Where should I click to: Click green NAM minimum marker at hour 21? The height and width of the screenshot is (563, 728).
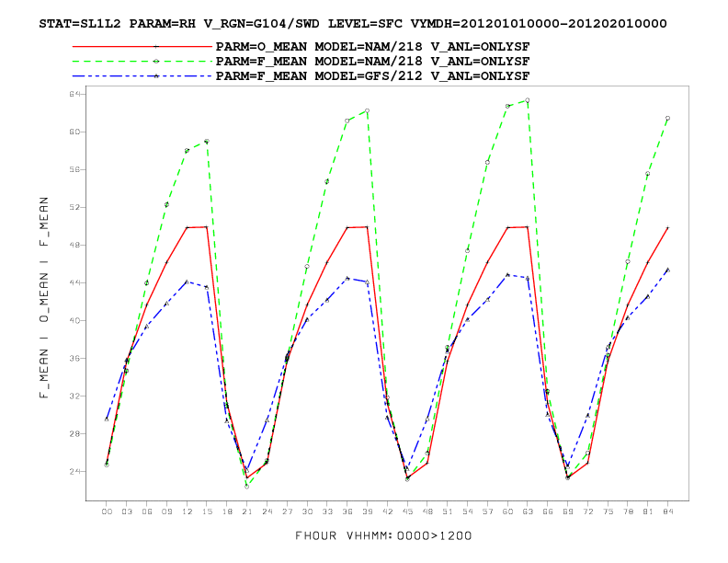(x=247, y=487)
